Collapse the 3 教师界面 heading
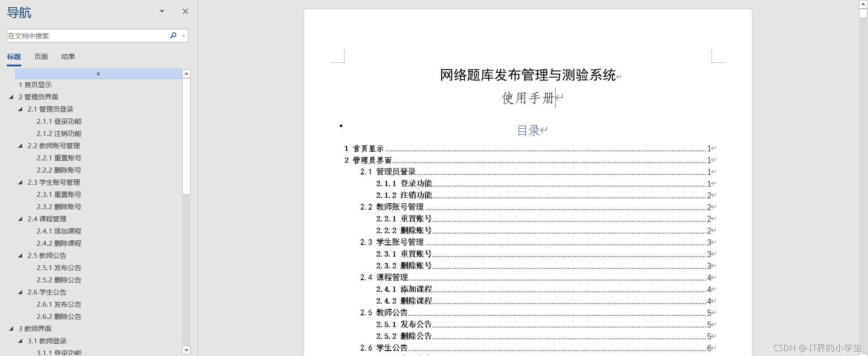The image size is (868, 356). pyautogui.click(x=11, y=328)
